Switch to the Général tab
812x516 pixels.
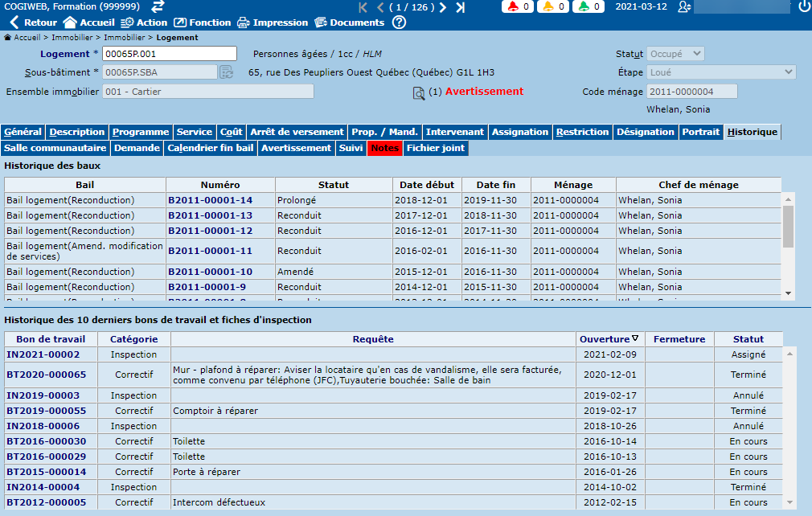click(x=23, y=132)
